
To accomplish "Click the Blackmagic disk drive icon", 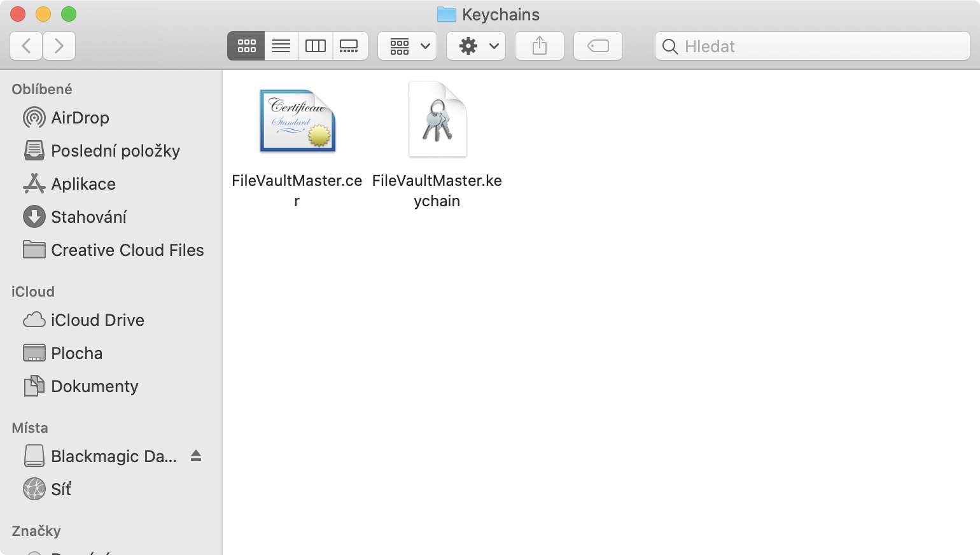I will coord(34,456).
